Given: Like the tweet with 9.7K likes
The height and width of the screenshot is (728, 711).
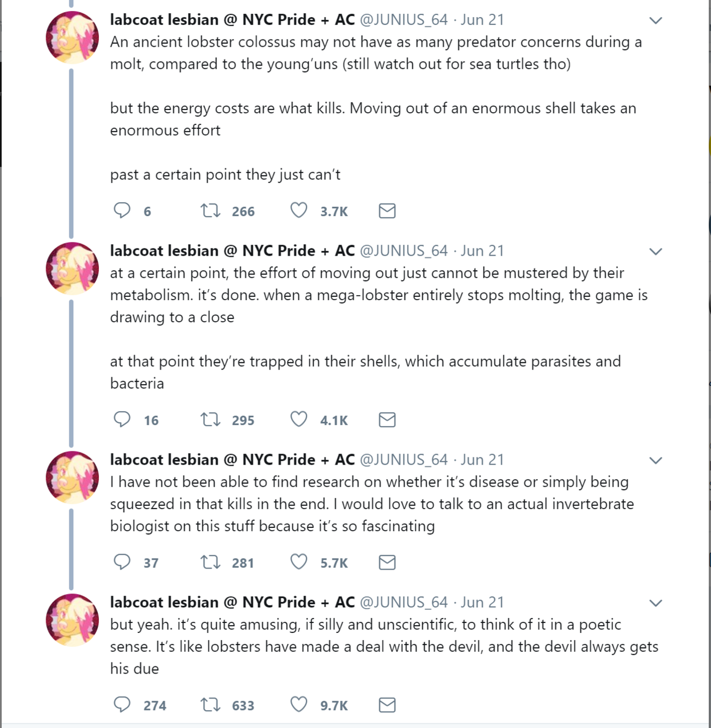Looking at the screenshot, I should (x=299, y=705).
